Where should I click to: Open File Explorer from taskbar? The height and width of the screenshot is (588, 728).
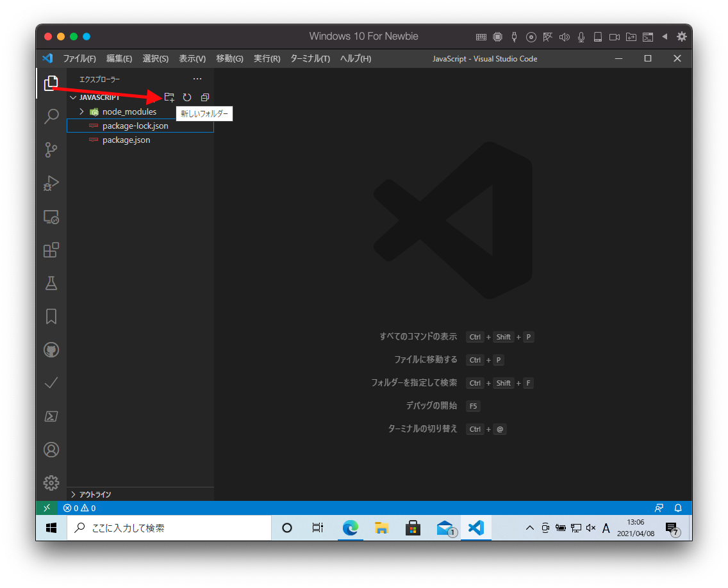click(381, 528)
